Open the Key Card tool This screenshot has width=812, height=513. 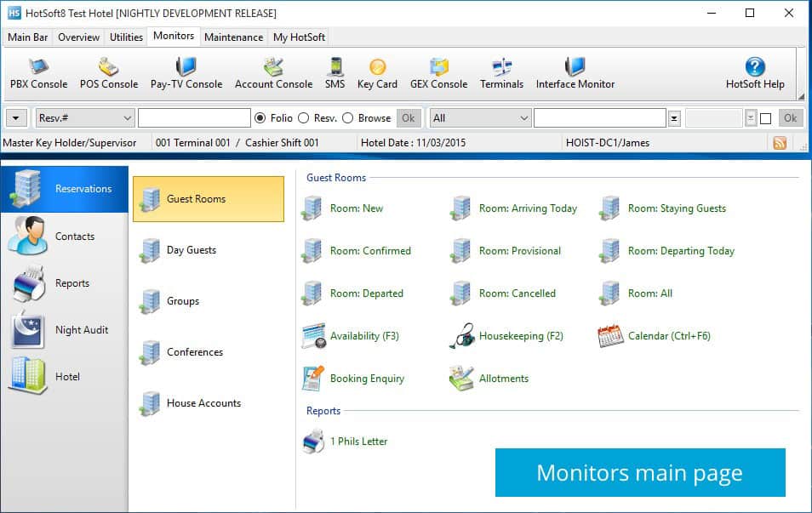click(377, 72)
